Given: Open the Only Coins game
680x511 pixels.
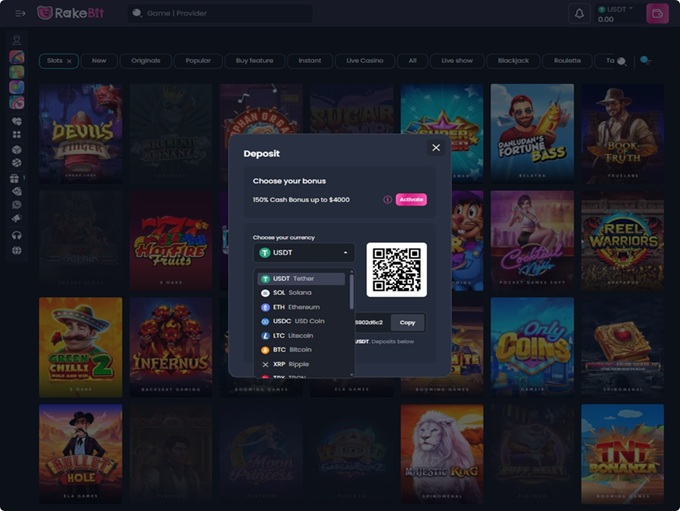Looking at the screenshot, I should 532,347.
